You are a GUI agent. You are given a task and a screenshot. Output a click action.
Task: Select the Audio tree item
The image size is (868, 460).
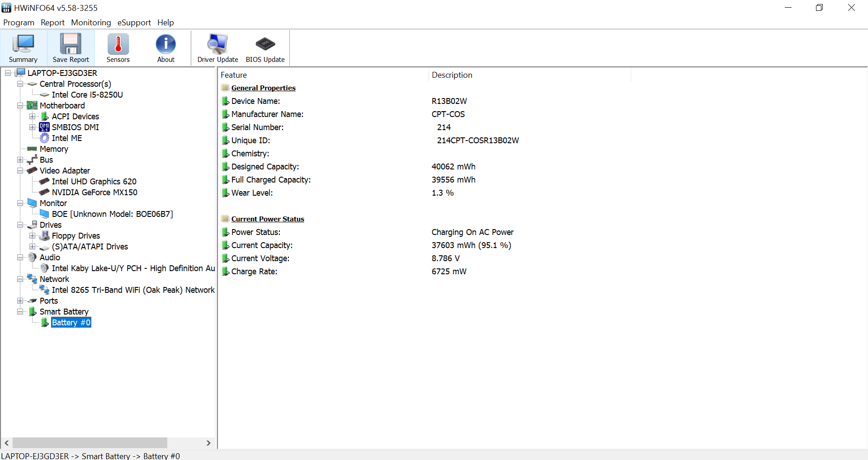click(50, 257)
